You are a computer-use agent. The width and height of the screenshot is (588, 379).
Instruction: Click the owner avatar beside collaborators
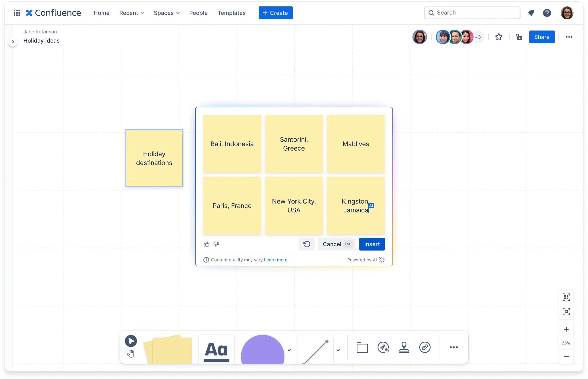pos(419,37)
